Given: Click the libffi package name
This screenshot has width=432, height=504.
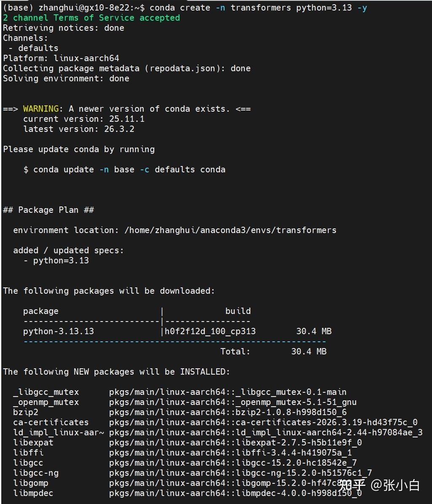Looking at the screenshot, I should (x=28, y=453).
